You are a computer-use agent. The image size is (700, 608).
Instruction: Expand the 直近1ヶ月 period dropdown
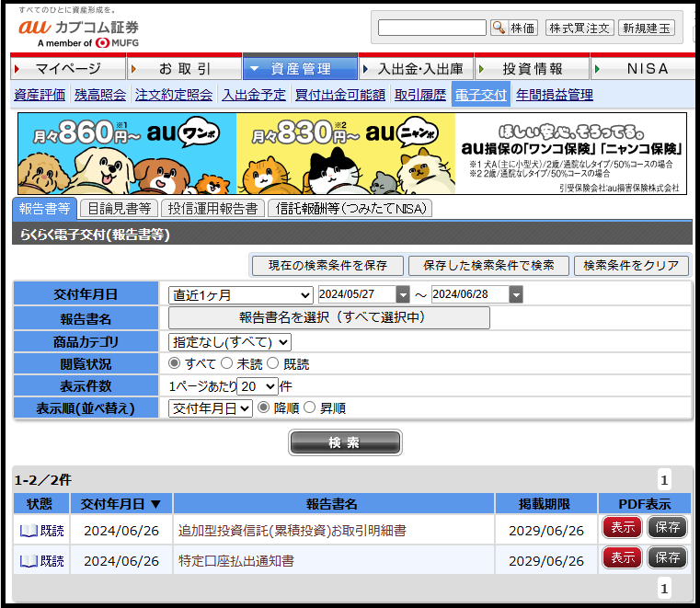pyautogui.click(x=240, y=295)
